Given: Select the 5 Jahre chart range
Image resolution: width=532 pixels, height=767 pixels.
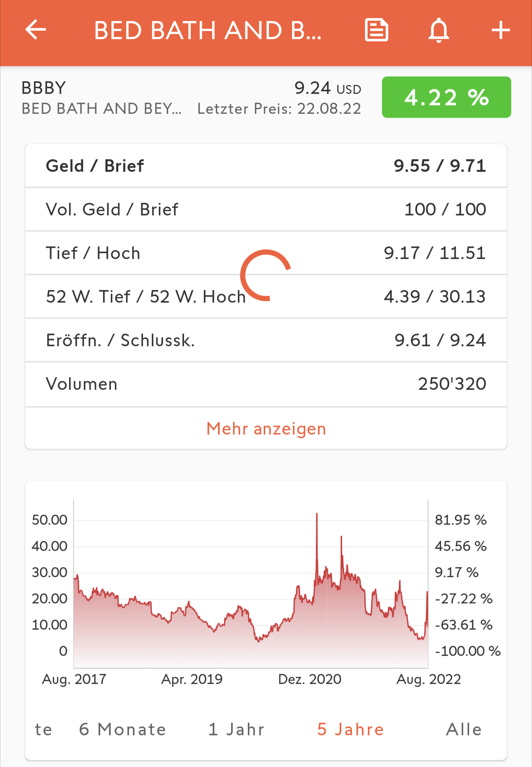Looking at the screenshot, I should [x=350, y=729].
